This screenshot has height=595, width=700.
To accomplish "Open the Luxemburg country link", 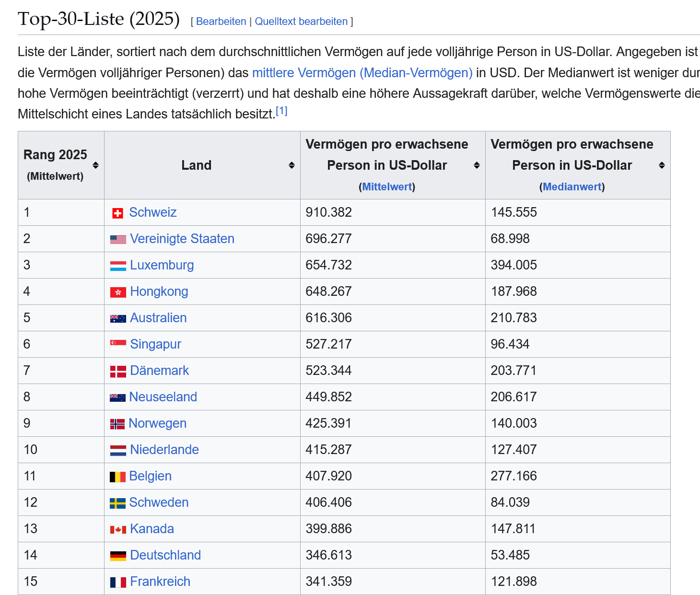I will point(162,265).
